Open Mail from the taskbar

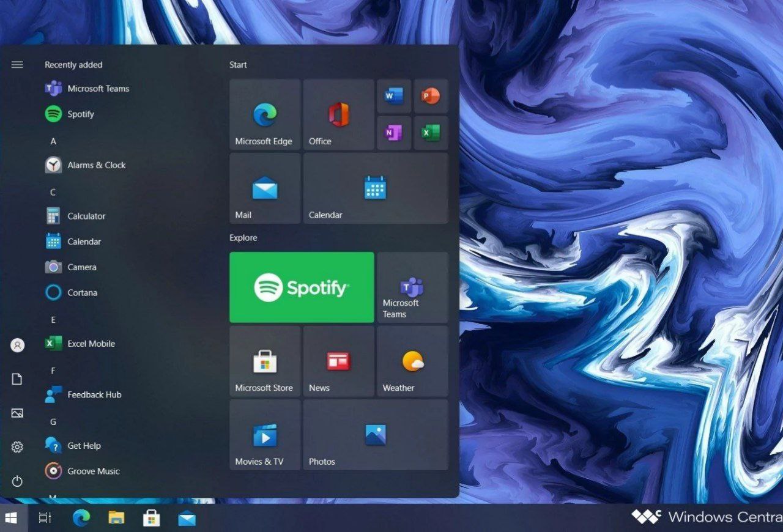point(187,519)
